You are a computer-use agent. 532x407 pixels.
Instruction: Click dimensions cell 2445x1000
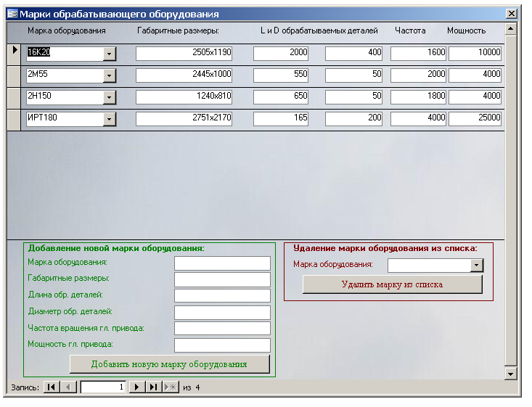tap(184, 75)
